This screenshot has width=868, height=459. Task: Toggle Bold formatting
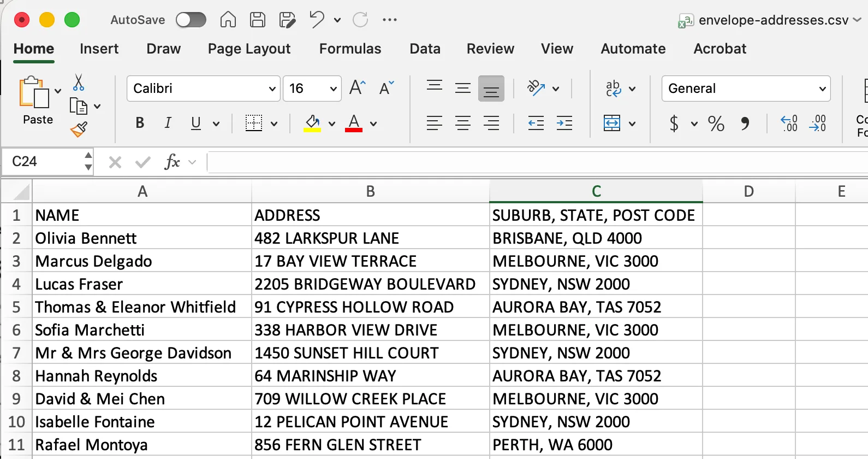point(140,123)
